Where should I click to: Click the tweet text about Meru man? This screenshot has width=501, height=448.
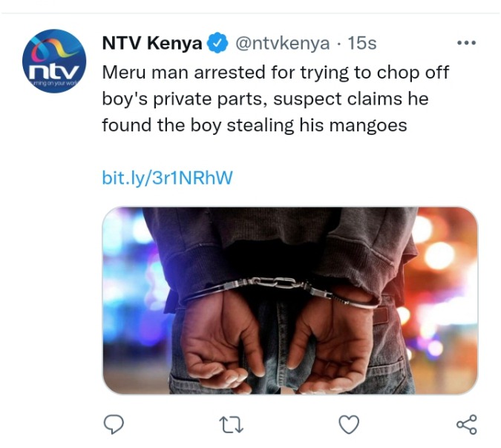tap(275, 99)
